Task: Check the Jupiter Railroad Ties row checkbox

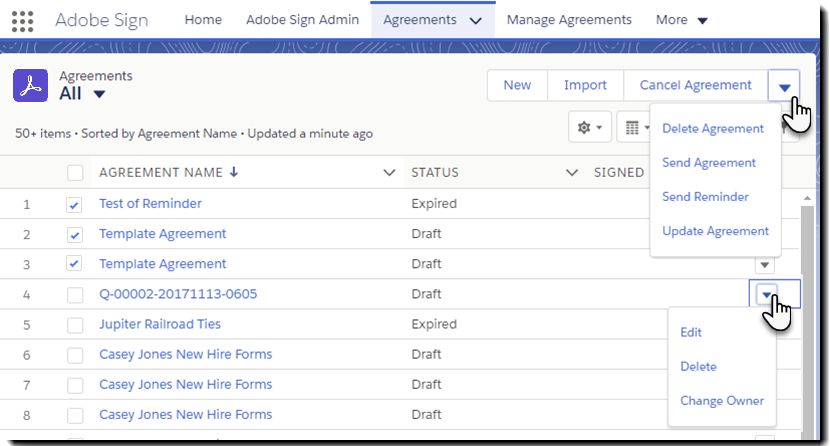Action: tap(75, 325)
